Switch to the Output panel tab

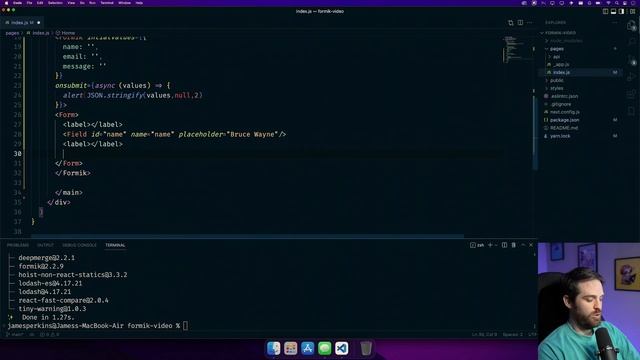45,245
